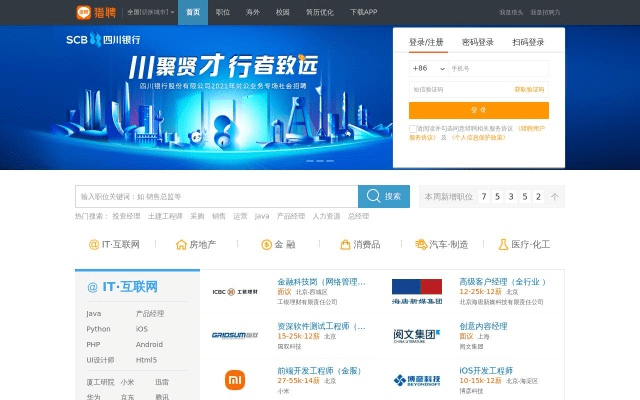Click the 博彦科技 company logo

coord(417,380)
